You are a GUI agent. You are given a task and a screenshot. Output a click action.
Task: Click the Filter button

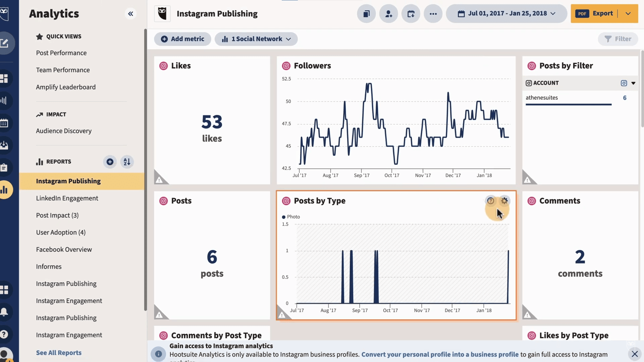coord(618,39)
